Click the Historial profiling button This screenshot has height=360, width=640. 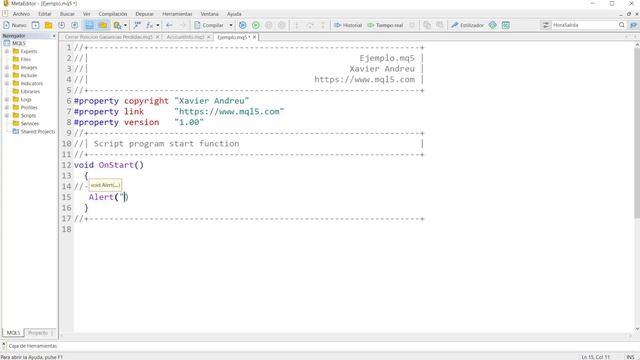[348, 25]
